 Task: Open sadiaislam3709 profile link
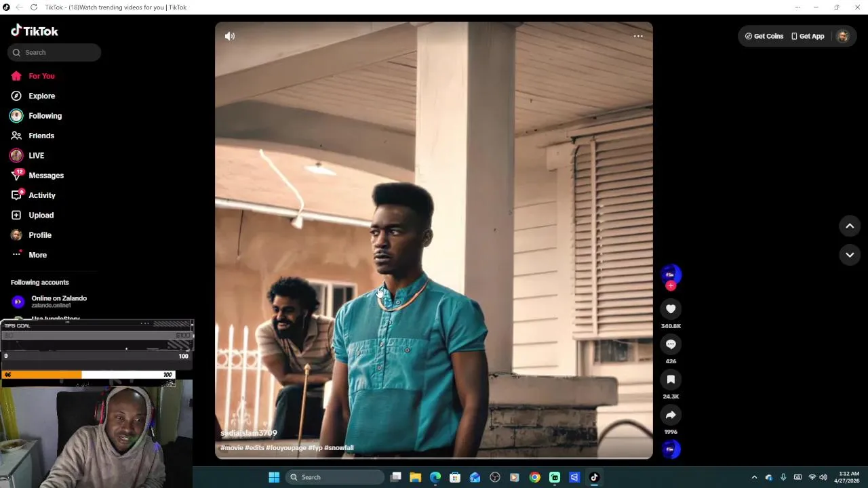coord(248,433)
